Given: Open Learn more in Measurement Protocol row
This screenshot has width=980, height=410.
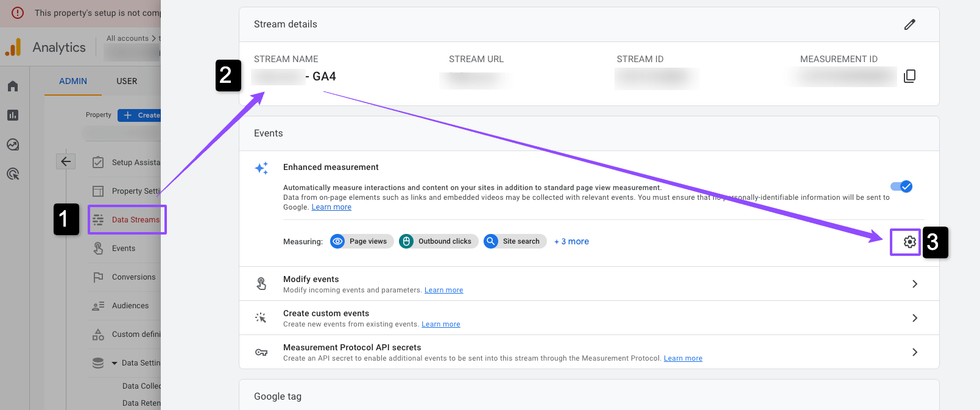Looking at the screenshot, I should 683,358.
